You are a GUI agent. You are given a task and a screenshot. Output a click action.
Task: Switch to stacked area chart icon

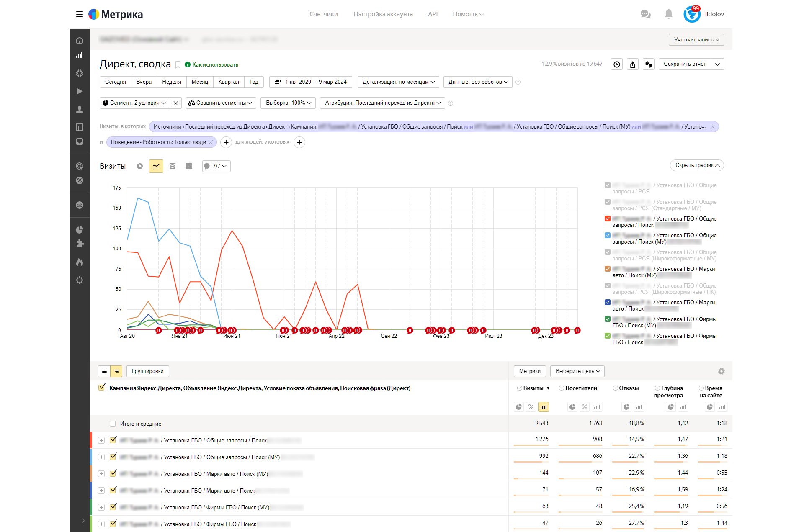coord(173,166)
